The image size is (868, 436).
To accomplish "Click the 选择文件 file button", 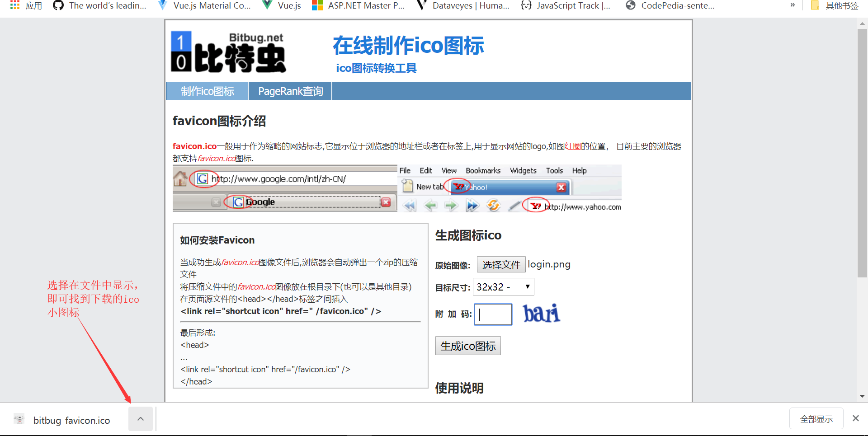I will [501, 264].
